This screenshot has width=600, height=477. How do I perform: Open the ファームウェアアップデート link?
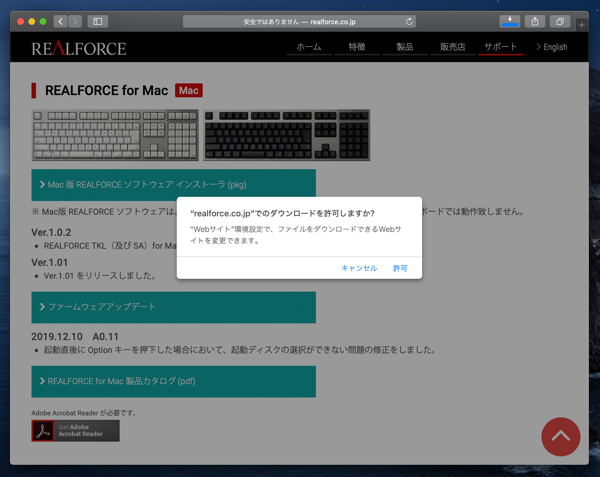[174, 307]
